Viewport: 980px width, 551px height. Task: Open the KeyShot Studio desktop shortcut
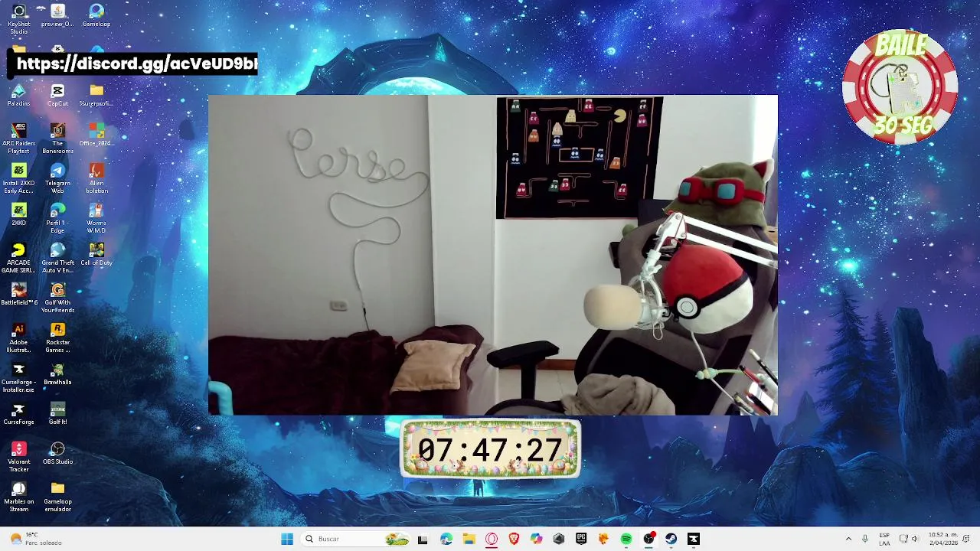(18, 18)
